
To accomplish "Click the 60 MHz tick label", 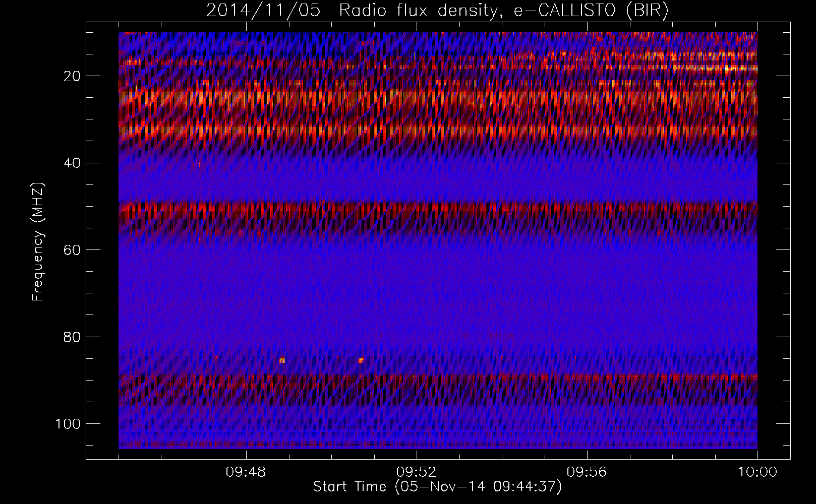I will pyautogui.click(x=72, y=250).
